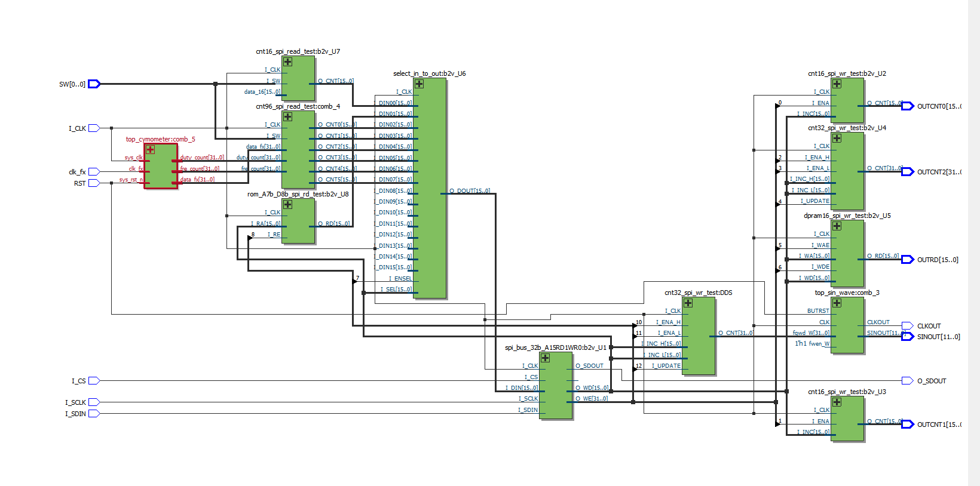Click the select_in_to_out:b2v_U6 instance label

coord(429,73)
